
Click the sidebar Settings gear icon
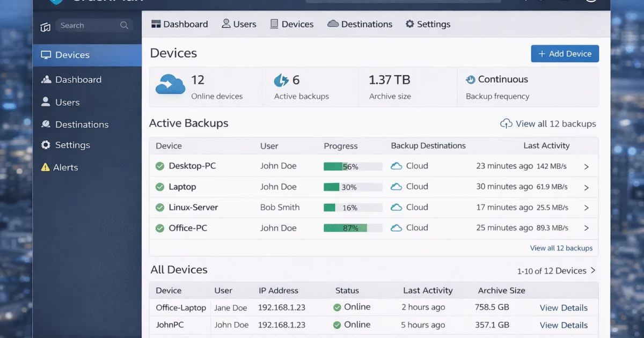[x=46, y=145]
